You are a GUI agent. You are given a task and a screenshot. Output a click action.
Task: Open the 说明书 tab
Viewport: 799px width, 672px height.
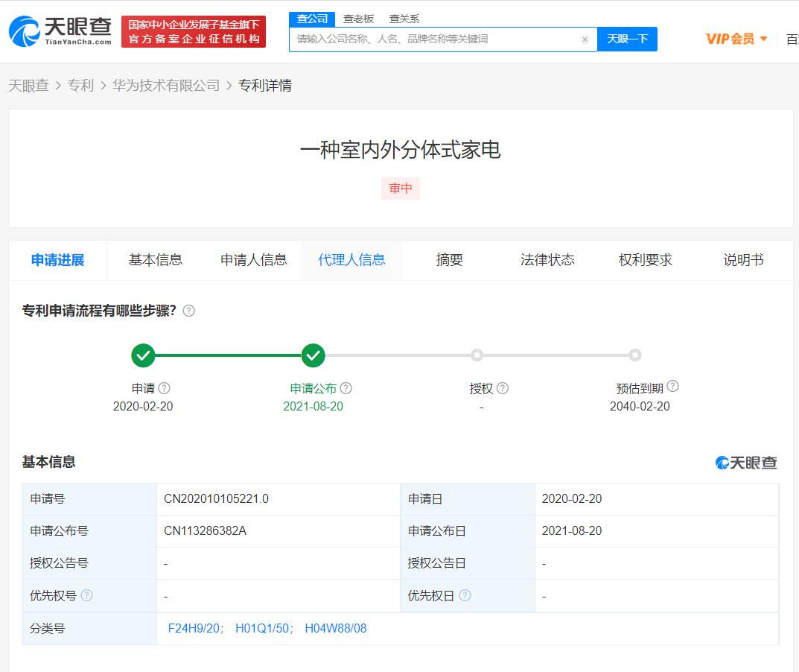tap(743, 260)
